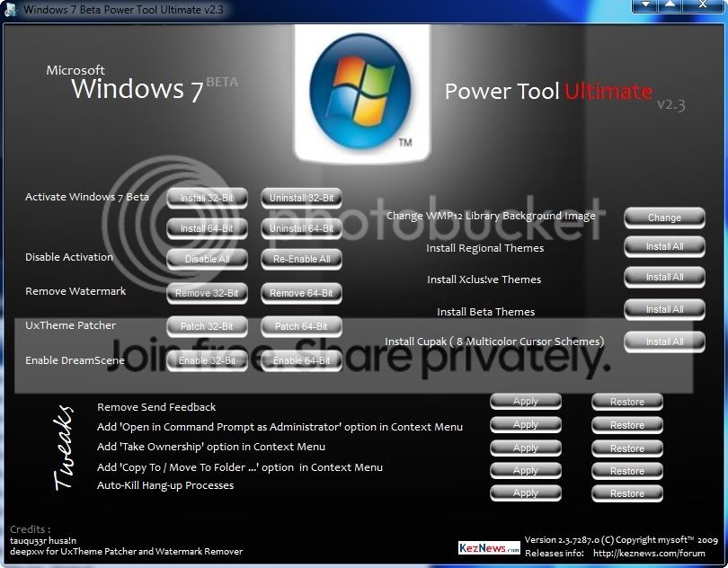This screenshot has height=568, width=728.
Task: Restore the Take Ownership context menu tweak
Action: (x=626, y=448)
